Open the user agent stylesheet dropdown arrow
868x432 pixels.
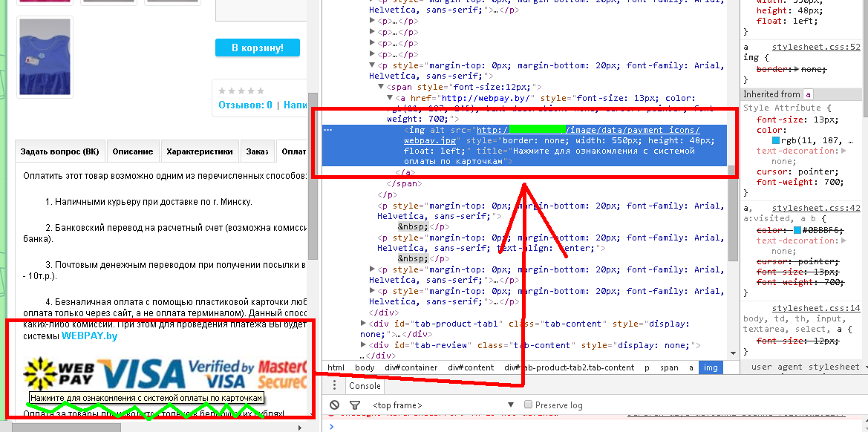864,367
